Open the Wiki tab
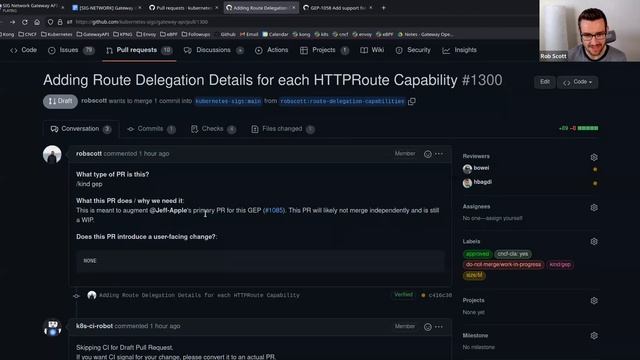This screenshot has width=640, height=360. pyautogui.click(x=372, y=50)
